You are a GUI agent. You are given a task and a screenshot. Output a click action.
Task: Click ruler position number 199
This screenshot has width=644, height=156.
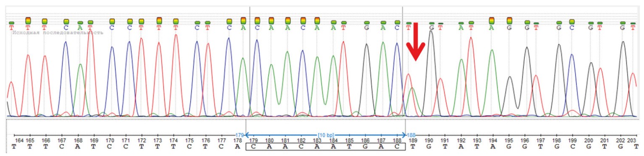tap(573, 140)
